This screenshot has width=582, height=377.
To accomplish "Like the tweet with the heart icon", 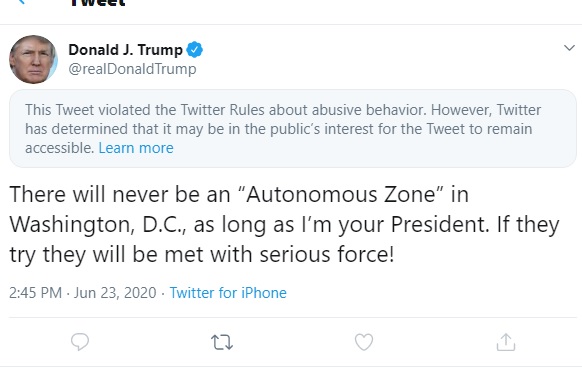I will [x=364, y=342].
